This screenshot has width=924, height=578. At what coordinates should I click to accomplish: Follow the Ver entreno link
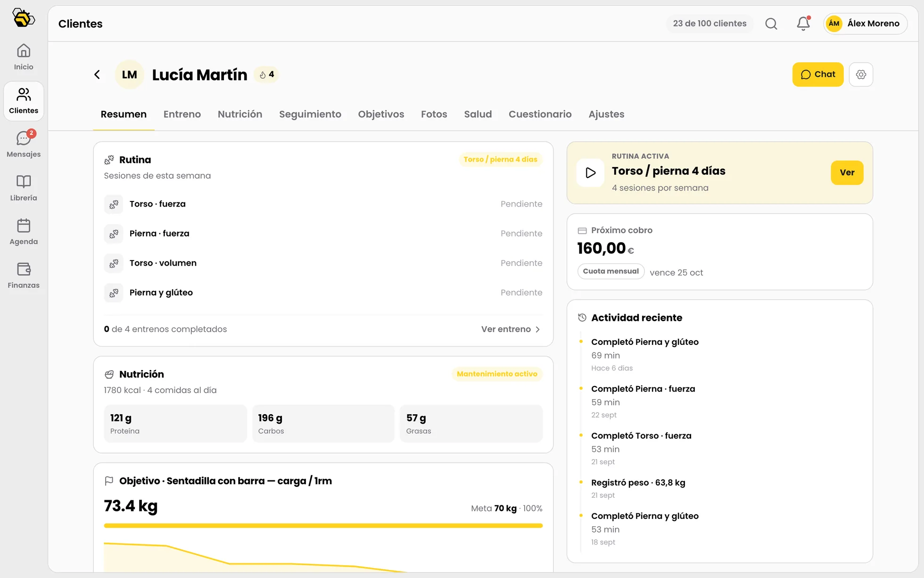[x=511, y=329]
